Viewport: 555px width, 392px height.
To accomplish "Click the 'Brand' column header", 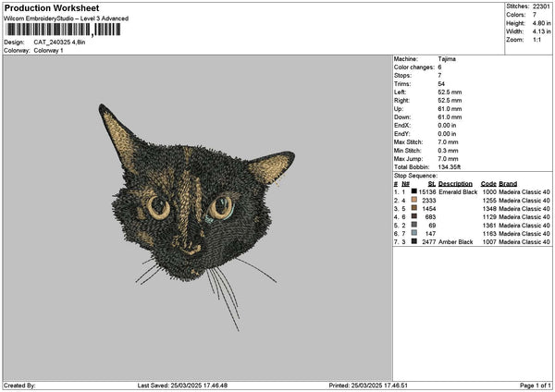I will point(508,184).
